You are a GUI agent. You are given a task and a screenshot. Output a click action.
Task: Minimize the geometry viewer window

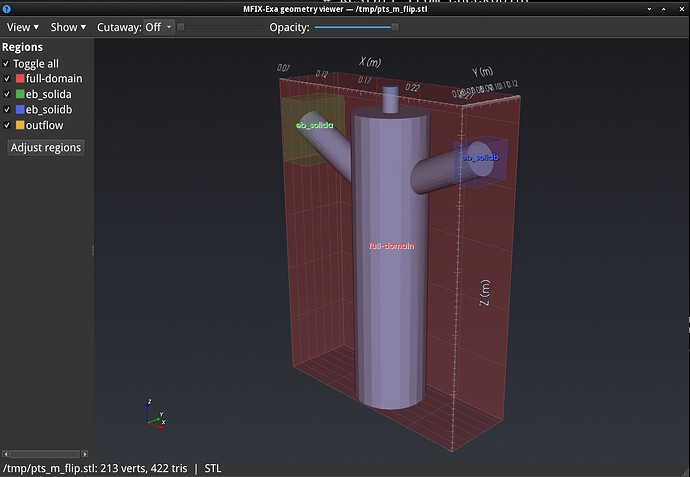click(x=649, y=9)
